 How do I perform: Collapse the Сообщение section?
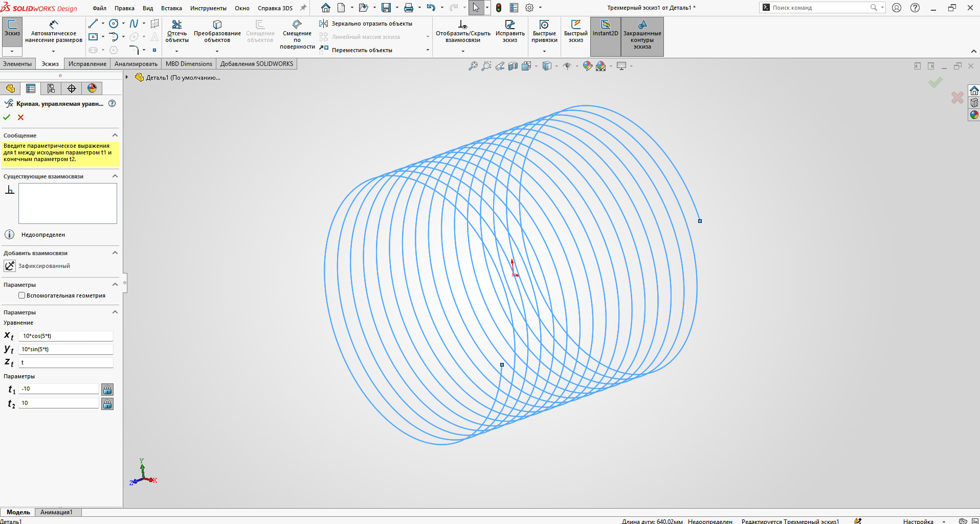(x=115, y=135)
